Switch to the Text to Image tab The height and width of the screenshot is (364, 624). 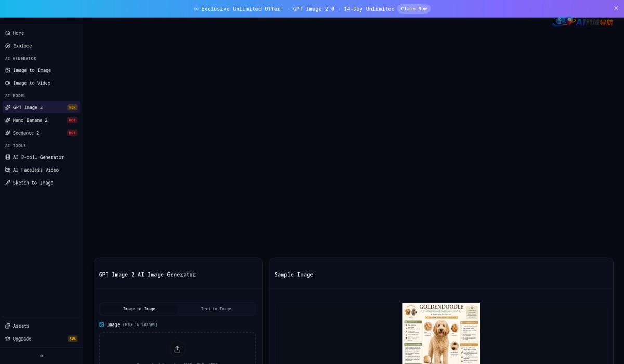[x=216, y=309]
